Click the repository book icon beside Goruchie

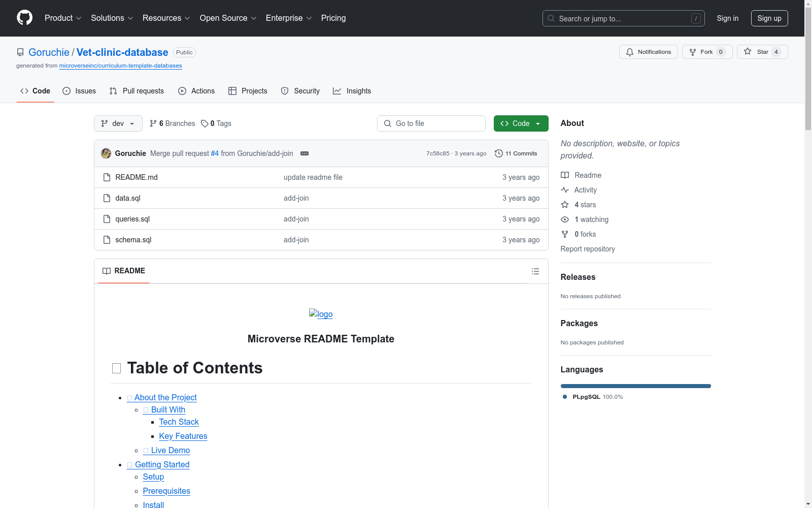(x=20, y=52)
